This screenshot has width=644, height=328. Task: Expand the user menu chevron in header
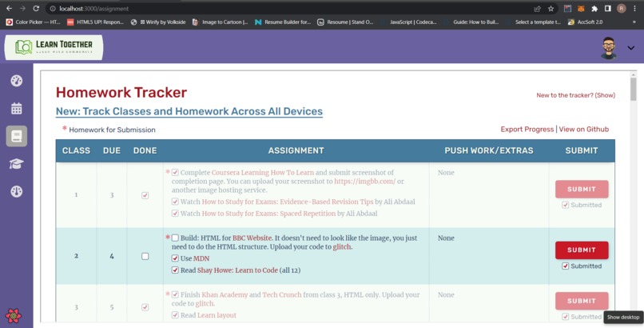tap(631, 48)
